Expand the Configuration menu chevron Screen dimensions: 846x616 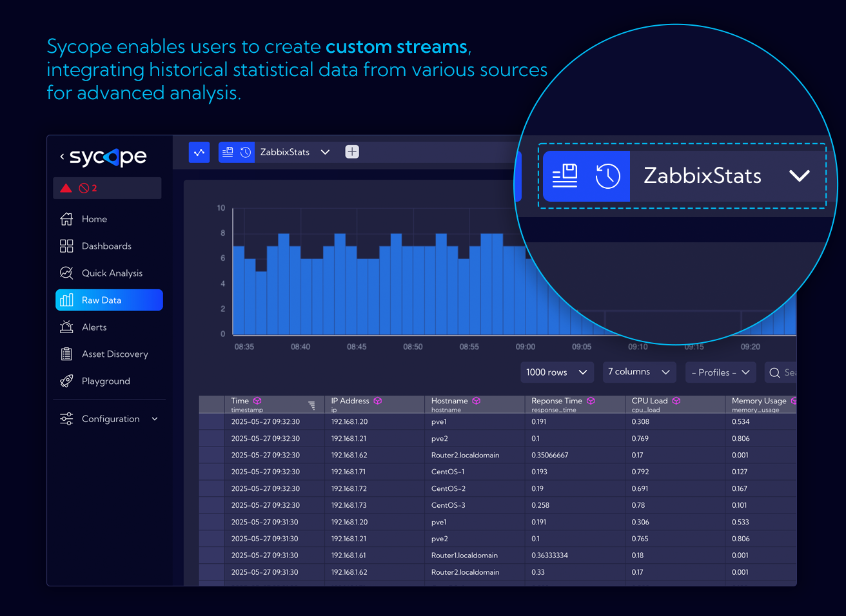(x=155, y=419)
